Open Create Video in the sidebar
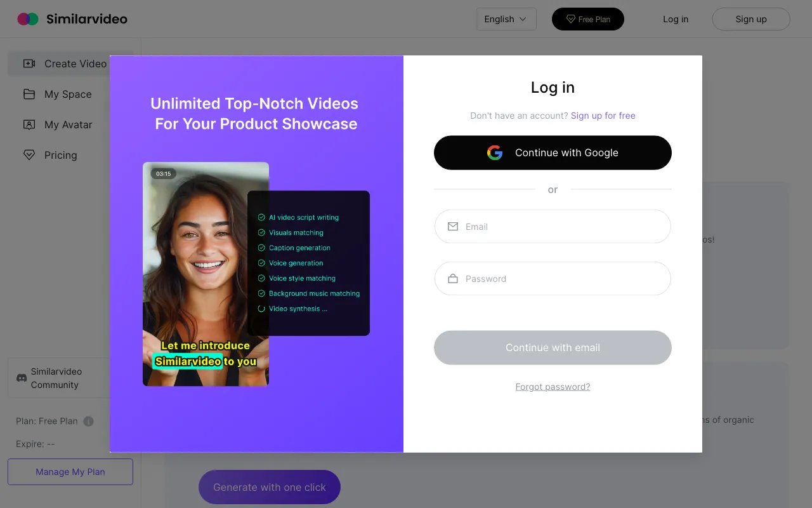The image size is (812, 508). coord(70,63)
